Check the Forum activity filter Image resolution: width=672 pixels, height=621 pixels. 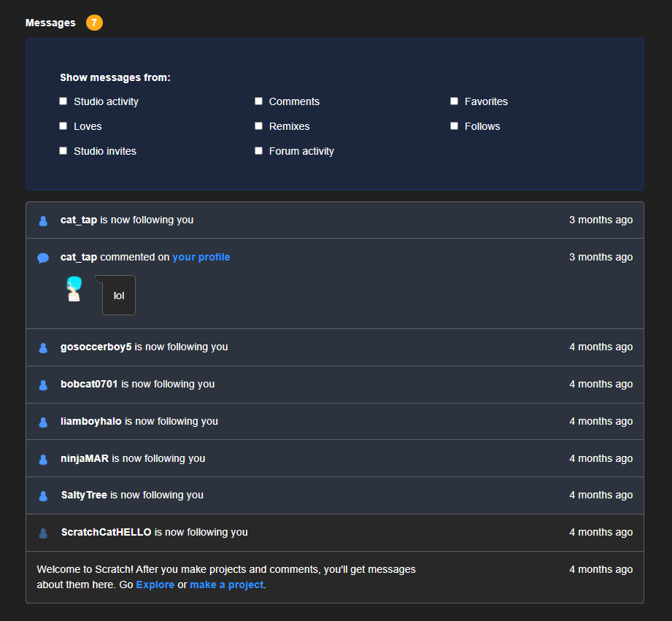258,150
